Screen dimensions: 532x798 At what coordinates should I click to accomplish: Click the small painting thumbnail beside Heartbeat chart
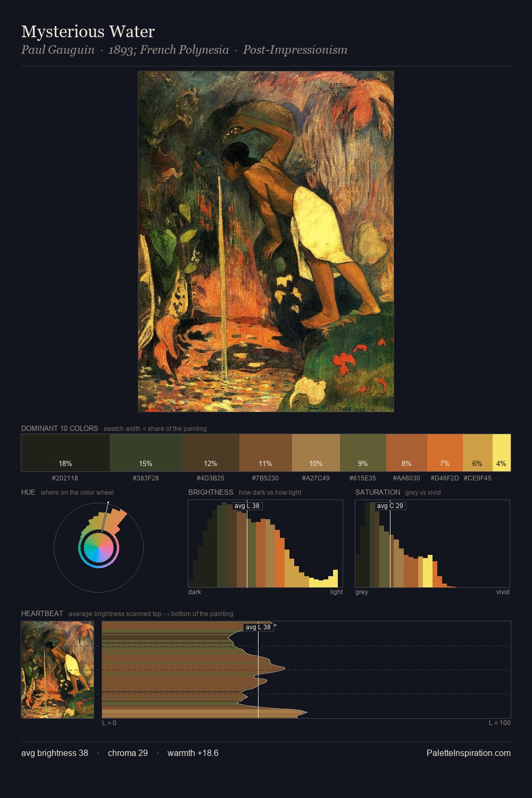click(x=57, y=670)
